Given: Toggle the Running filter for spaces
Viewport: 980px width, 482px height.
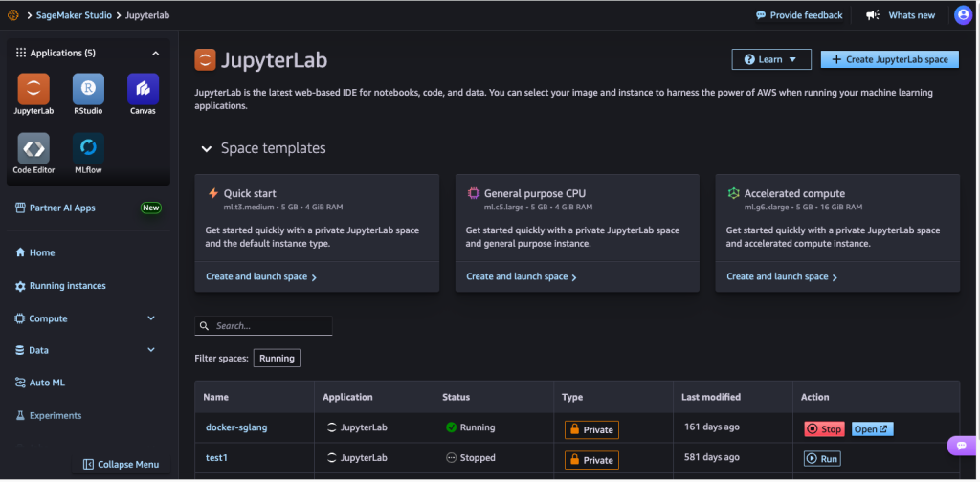Looking at the screenshot, I should [277, 358].
